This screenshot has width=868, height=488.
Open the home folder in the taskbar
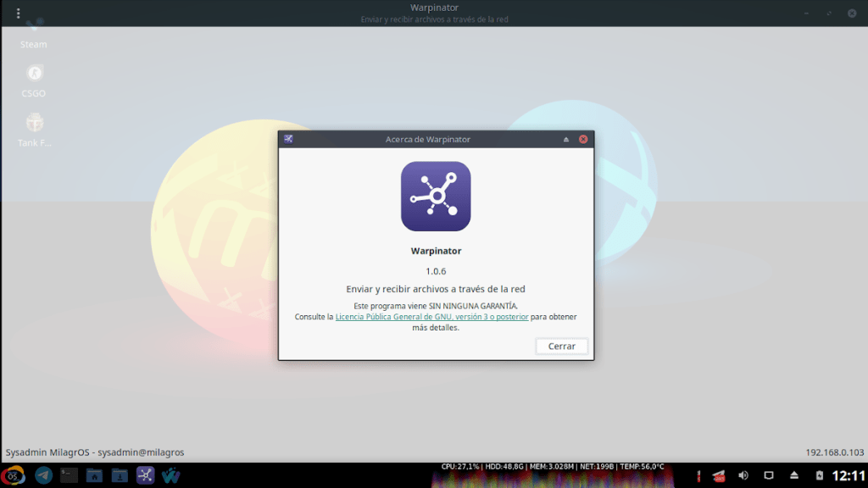(x=94, y=475)
